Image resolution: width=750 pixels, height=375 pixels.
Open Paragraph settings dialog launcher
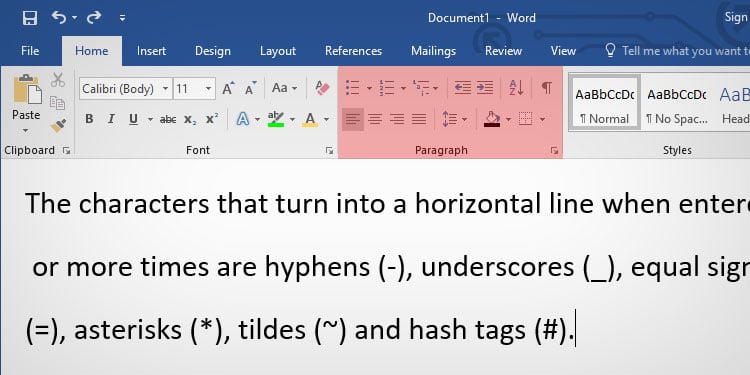pos(554,151)
